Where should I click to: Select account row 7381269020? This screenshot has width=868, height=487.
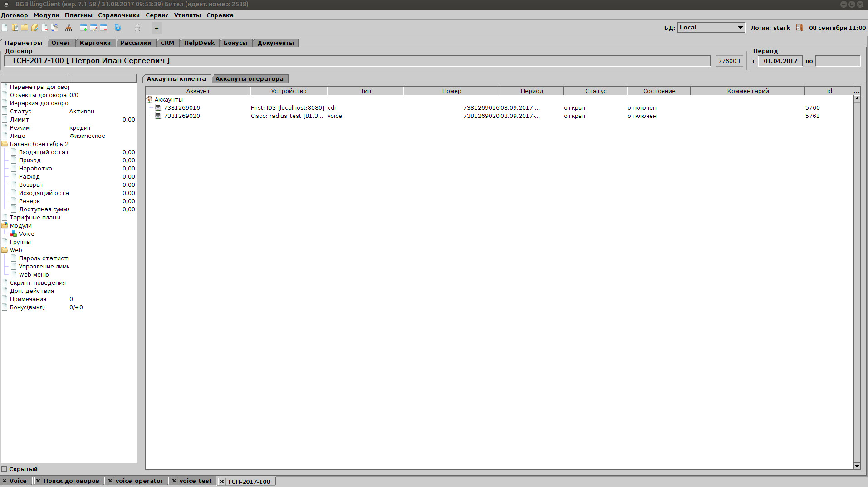182,116
